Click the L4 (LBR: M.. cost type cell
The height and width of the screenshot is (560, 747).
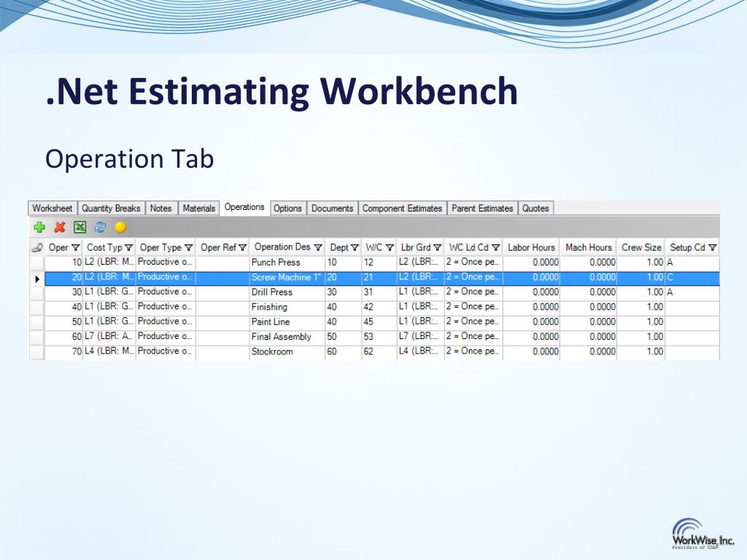pos(109,351)
